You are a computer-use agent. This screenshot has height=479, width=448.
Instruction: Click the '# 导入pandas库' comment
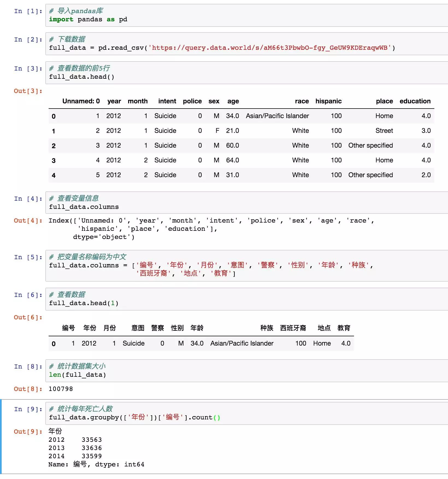pyautogui.click(x=76, y=11)
